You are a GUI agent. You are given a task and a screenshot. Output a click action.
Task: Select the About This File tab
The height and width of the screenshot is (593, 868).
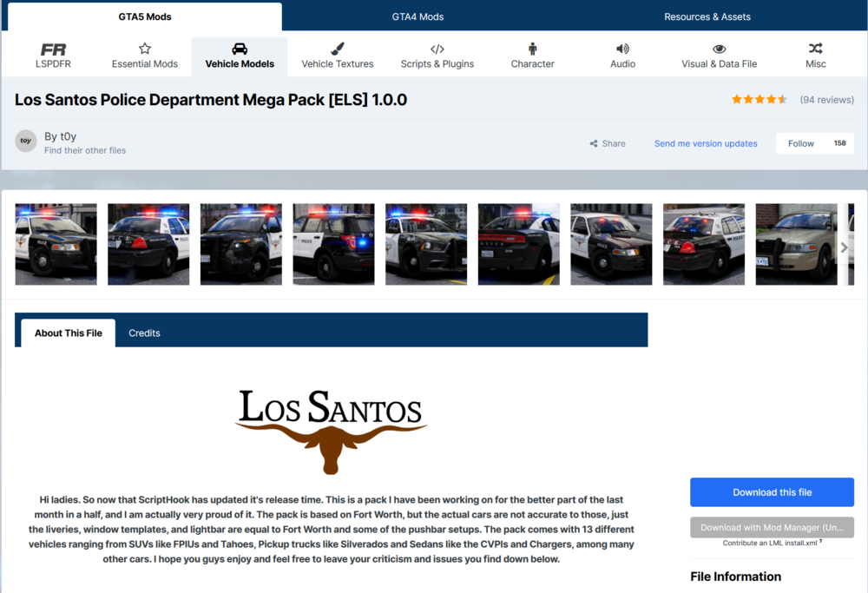pos(68,333)
